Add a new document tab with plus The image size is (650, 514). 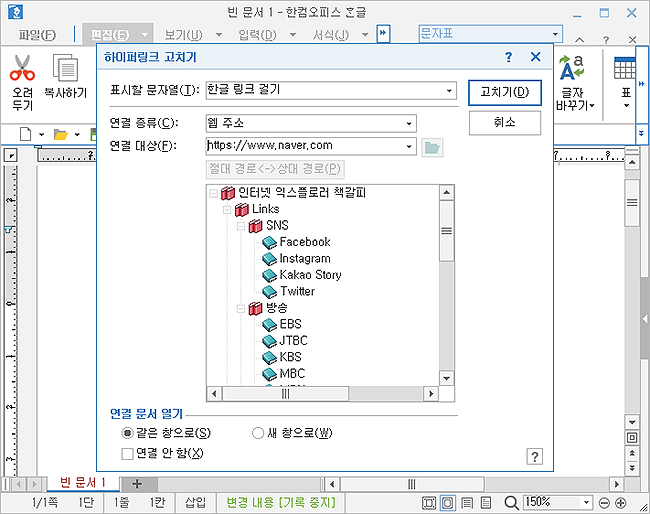pyautogui.click(x=137, y=484)
